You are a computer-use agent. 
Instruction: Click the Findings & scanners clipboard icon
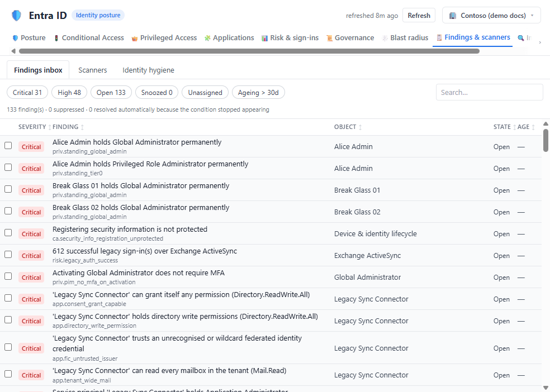439,37
